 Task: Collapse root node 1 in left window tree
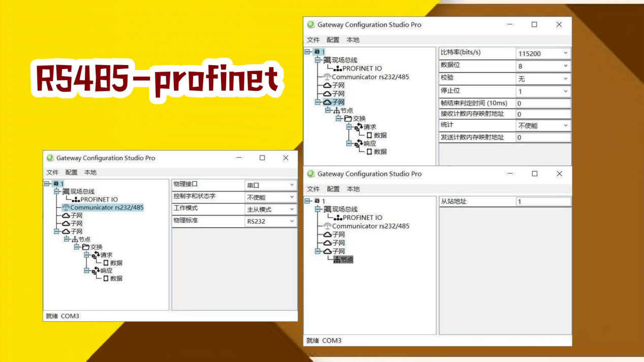click(x=47, y=184)
